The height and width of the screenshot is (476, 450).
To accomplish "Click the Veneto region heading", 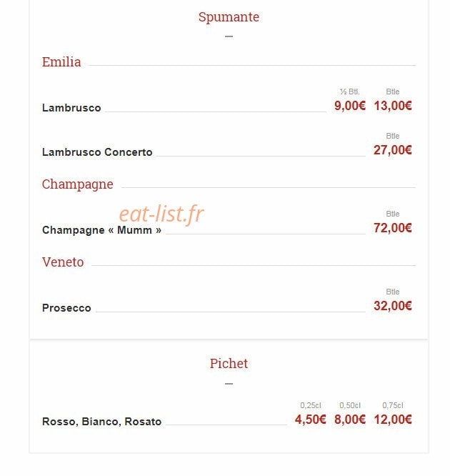I will tap(63, 262).
